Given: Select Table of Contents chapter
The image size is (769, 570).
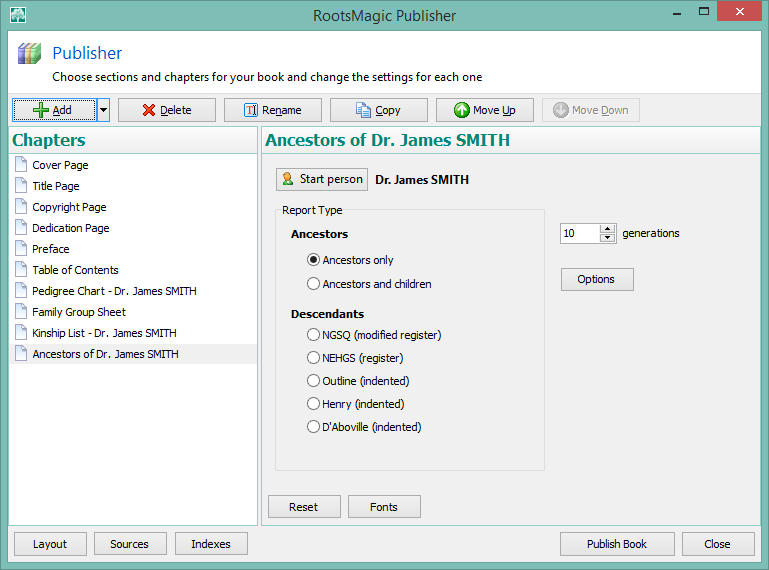Looking at the screenshot, I should click(x=133, y=270).
